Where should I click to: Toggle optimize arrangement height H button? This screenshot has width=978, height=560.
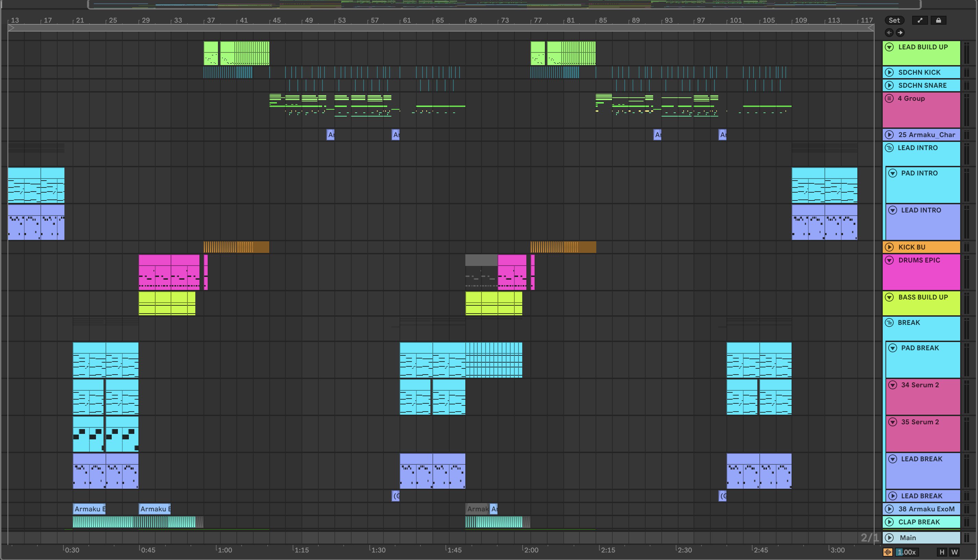point(942,552)
